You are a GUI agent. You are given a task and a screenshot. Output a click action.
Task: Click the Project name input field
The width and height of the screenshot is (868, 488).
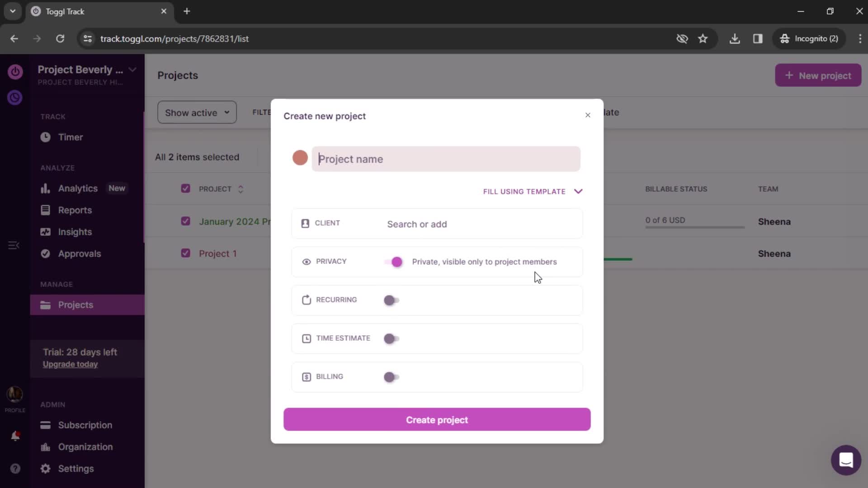(447, 159)
